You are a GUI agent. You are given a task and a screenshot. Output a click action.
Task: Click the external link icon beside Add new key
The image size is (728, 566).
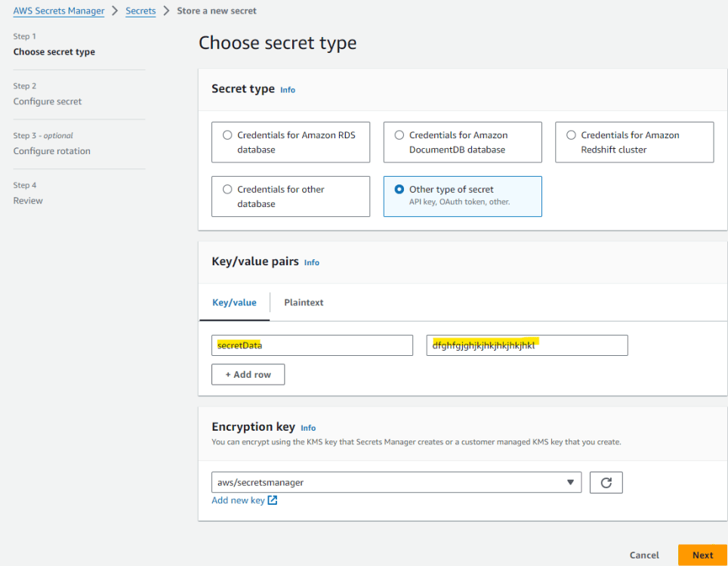tap(273, 500)
